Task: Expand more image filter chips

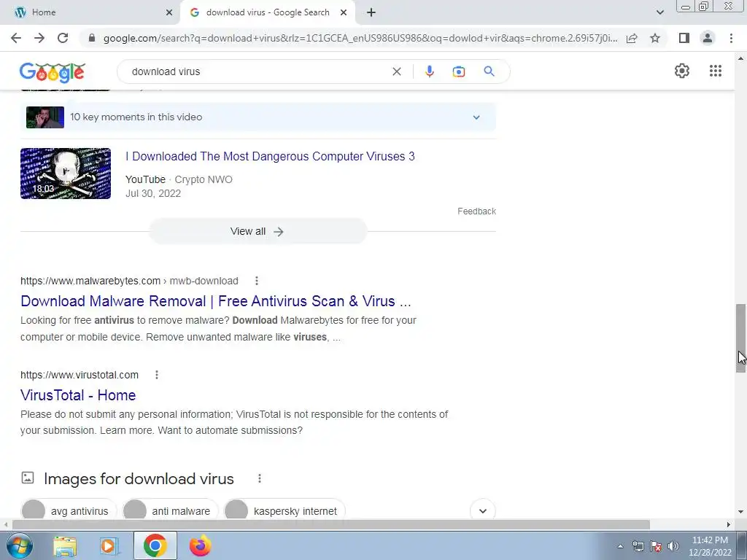Action: coord(483,511)
